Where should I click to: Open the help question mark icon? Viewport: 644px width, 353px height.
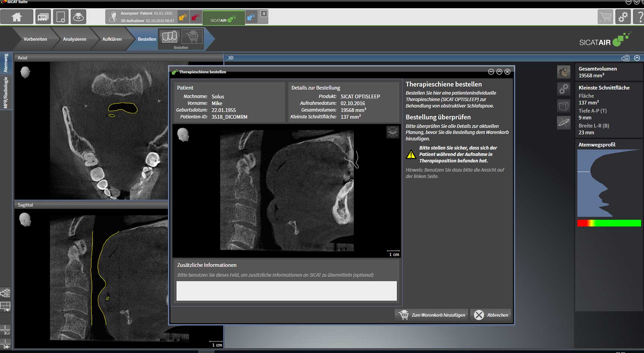pos(639,17)
